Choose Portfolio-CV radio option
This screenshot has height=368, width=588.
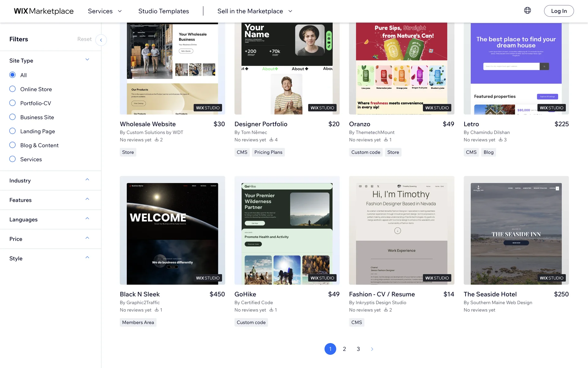coord(13,103)
